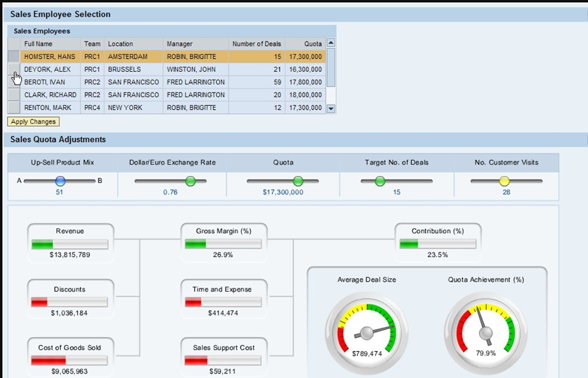Click the Quota slider green knob
The image size is (588, 378).
297,181
